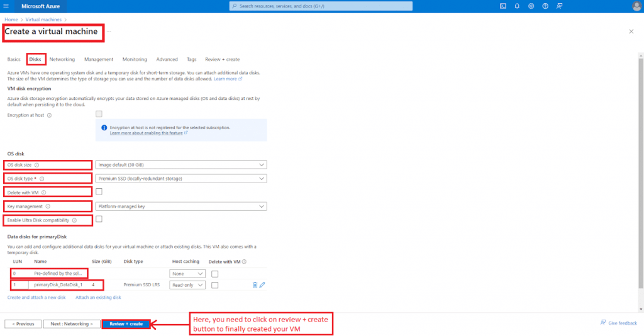Switch to the Basics tab
The image size is (644, 336).
[x=14, y=60]
